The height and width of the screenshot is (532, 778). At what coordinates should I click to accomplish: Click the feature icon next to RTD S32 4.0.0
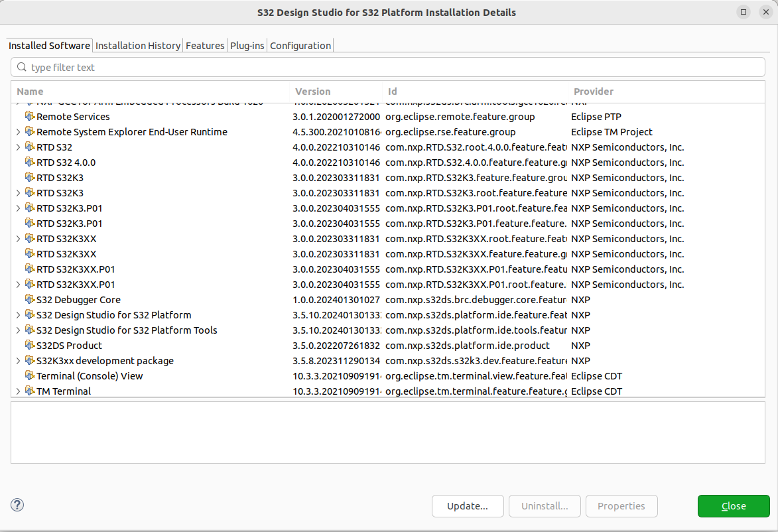(30, 162)
